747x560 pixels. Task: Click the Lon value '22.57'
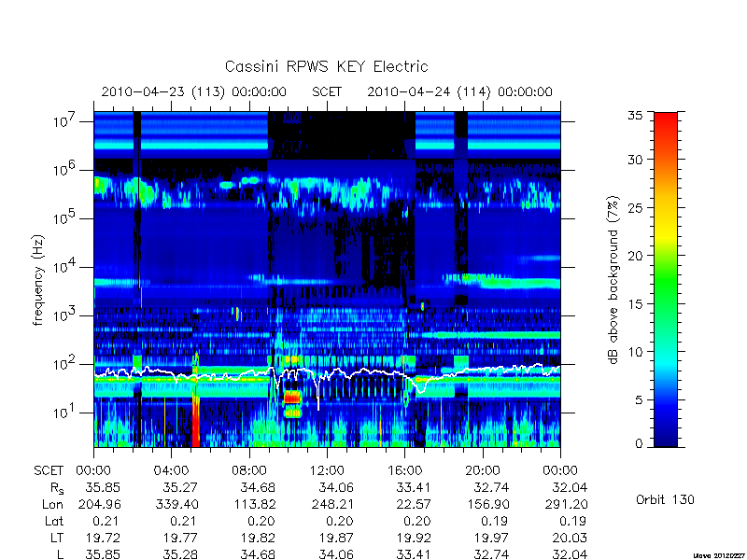[x=414, y=504]
